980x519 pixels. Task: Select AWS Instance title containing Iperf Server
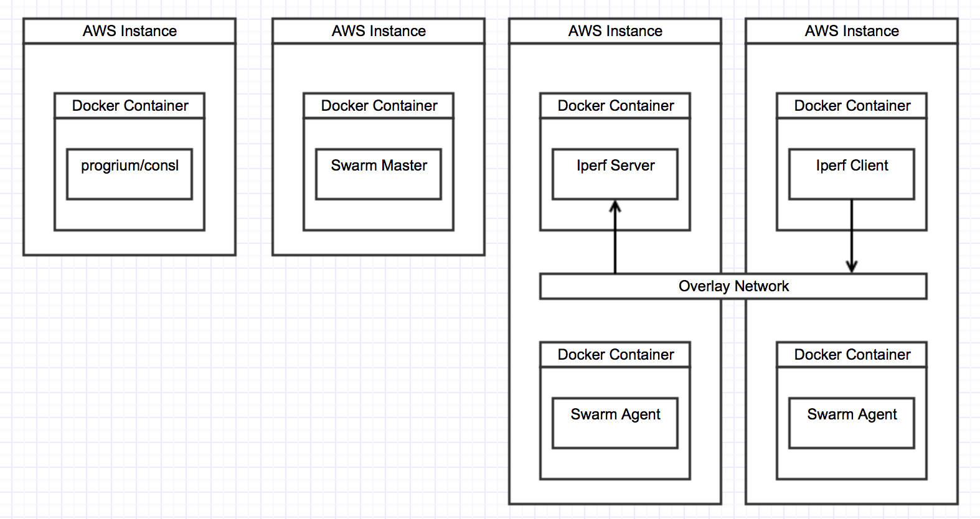[615, 31]
